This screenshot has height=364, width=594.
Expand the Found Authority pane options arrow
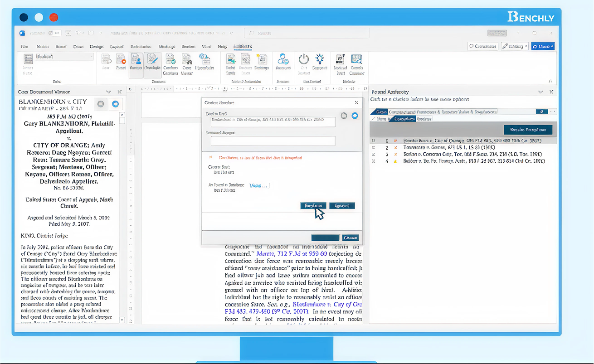[x=540, y=92]
